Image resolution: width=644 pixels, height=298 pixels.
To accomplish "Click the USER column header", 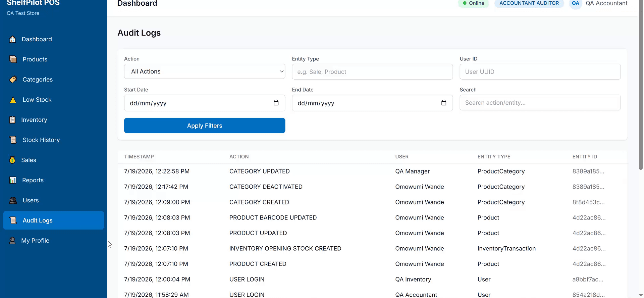I will (x=402, y=157).
